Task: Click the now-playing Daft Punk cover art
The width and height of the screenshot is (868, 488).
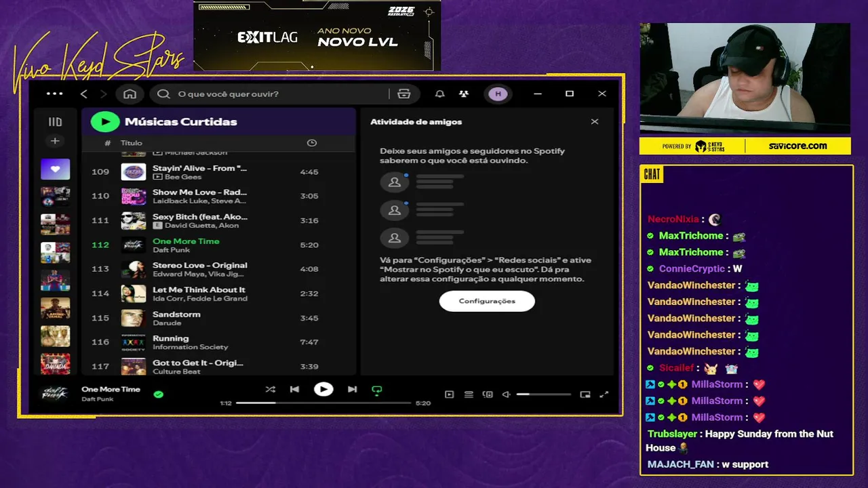Action: [56, 393]
